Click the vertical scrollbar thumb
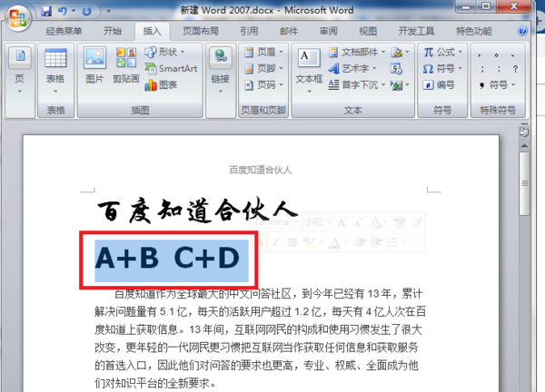The image size is (545, 392). tap(524, 183)
